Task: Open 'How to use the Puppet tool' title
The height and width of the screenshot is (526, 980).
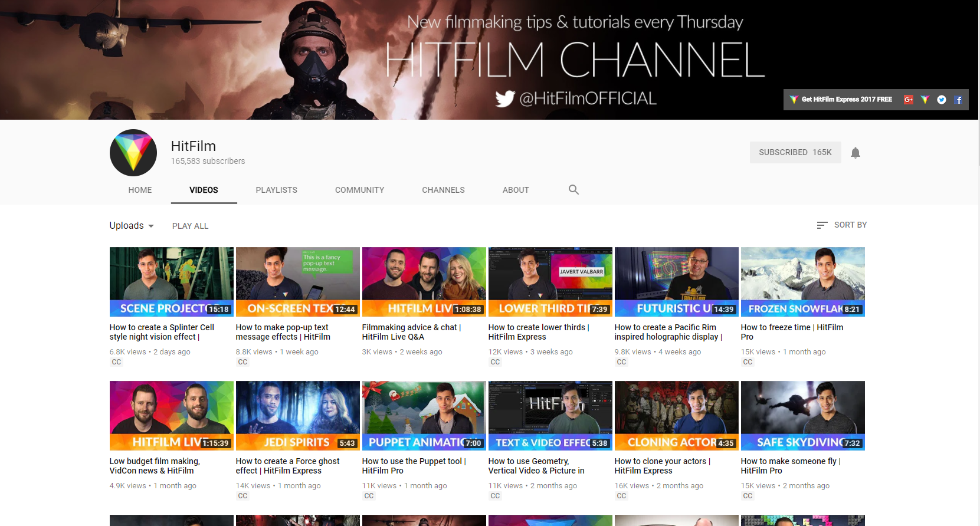Action: (x=414, y=466)
